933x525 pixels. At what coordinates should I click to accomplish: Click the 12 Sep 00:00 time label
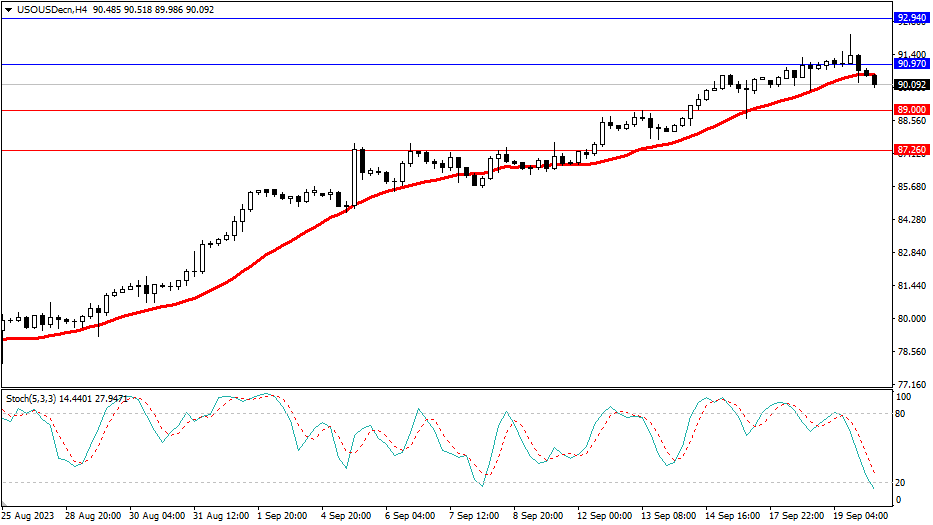point(604,516)
